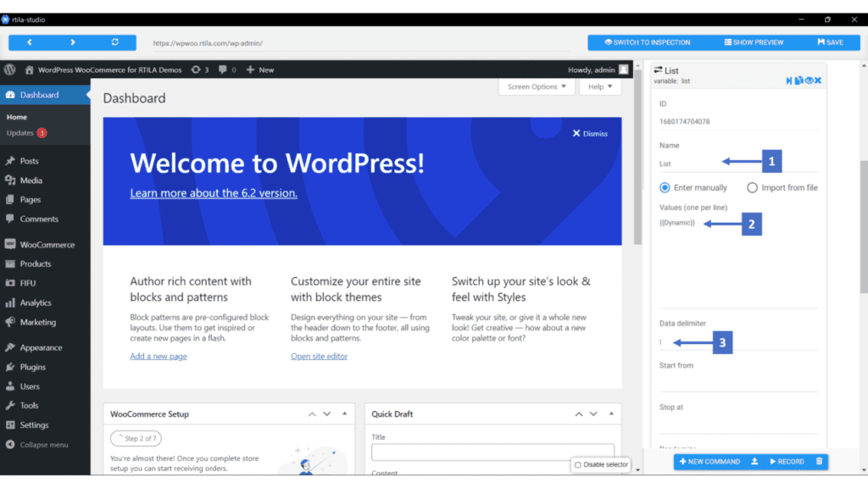Go forward with the browser forward arrow
The image size is (868, 488).
click(73, 42)
